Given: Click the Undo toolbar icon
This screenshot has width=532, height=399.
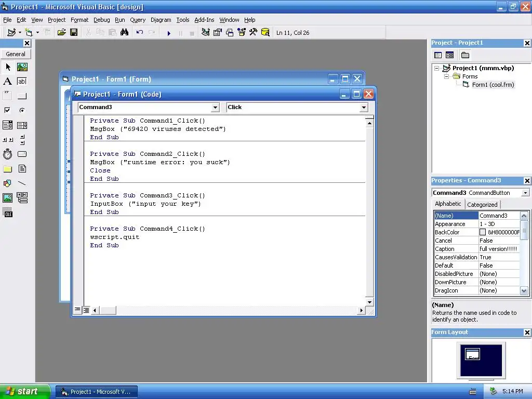Looking at the screenshot, I should [x=139, y=33].
